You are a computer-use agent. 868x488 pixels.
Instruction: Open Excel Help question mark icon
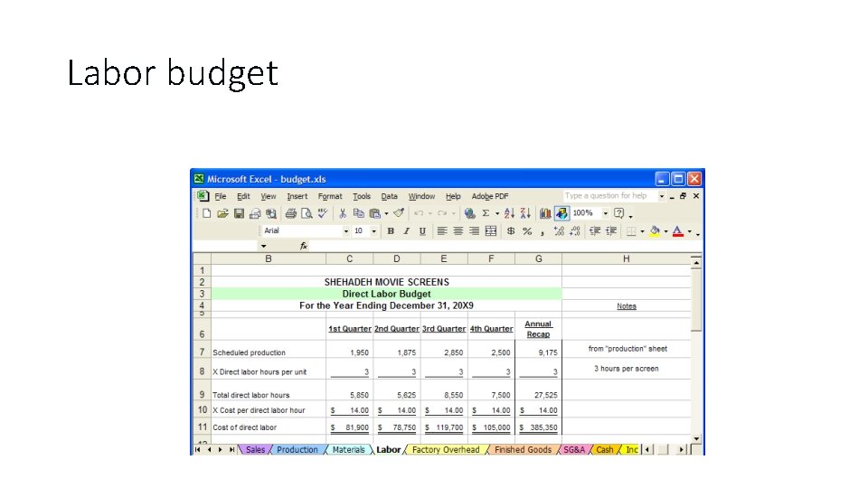618,213
